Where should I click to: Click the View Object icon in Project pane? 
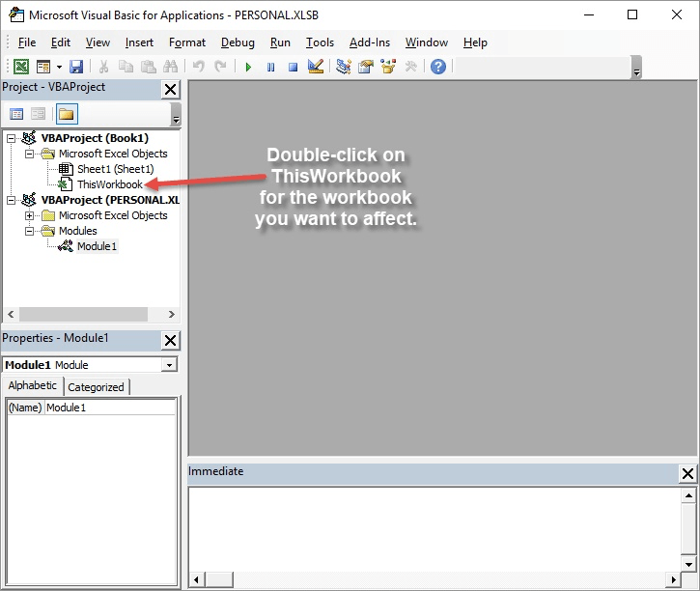coord(39,114)
